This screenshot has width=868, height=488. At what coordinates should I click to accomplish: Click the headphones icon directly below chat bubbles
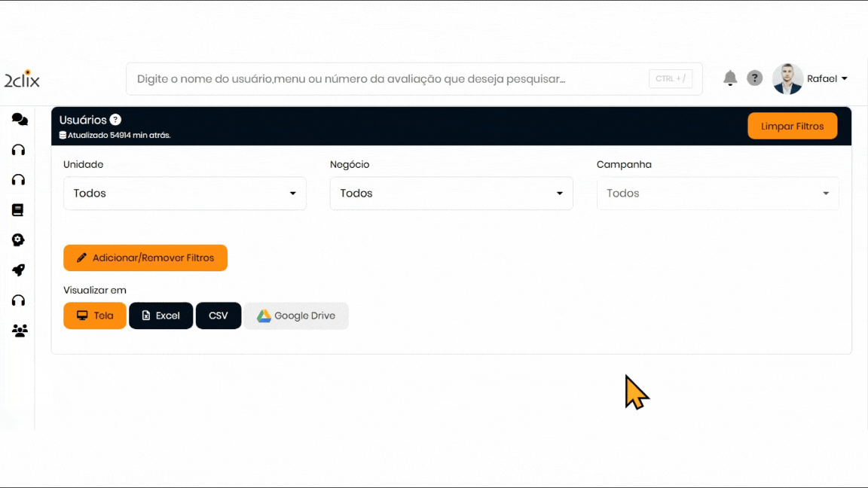[19, 150]
